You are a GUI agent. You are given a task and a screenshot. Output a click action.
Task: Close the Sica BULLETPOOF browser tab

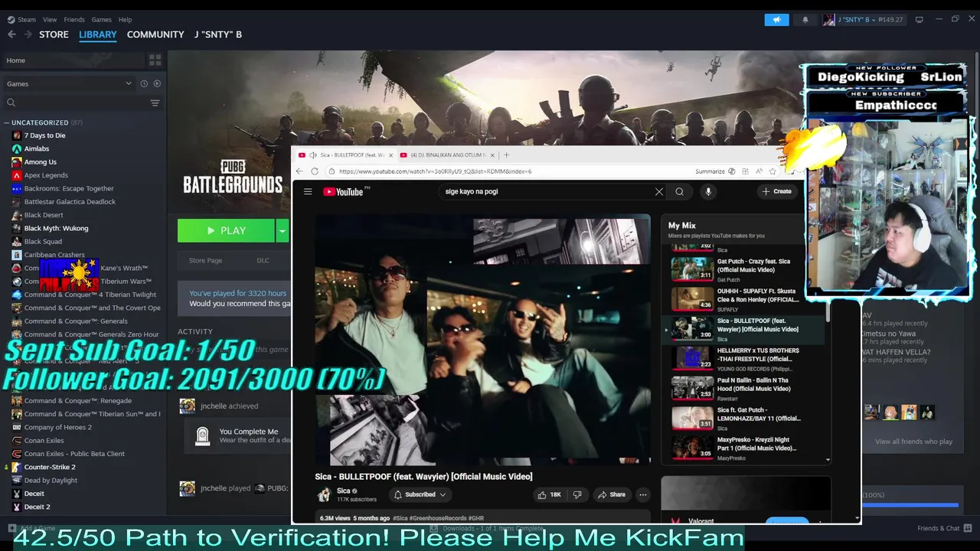(391, 155)
